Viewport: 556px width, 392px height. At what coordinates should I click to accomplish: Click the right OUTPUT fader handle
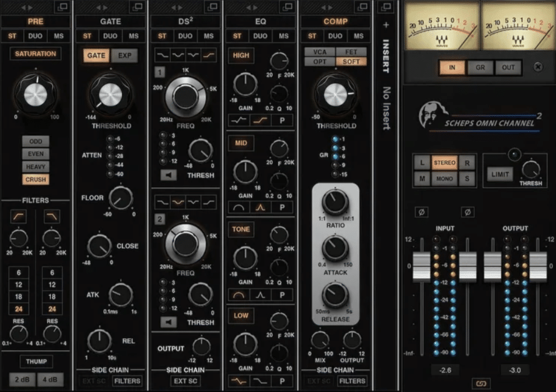pyautogui.click(x=538, y=266)
